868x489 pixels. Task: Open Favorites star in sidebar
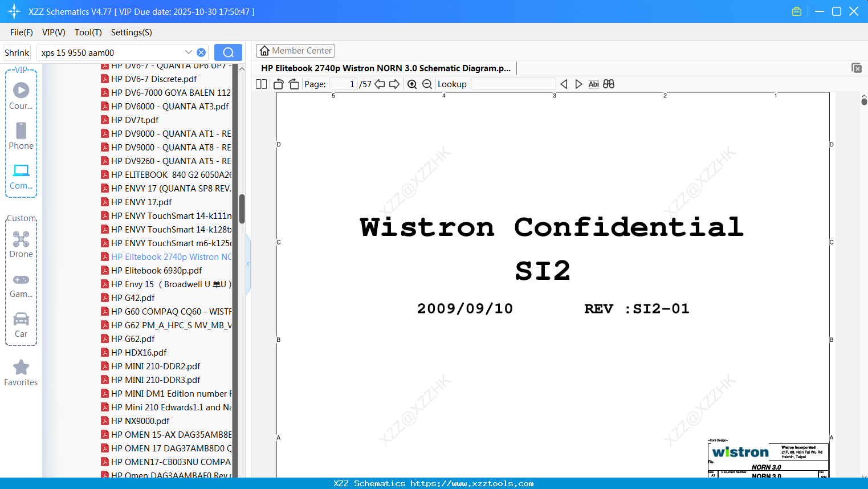21,373
